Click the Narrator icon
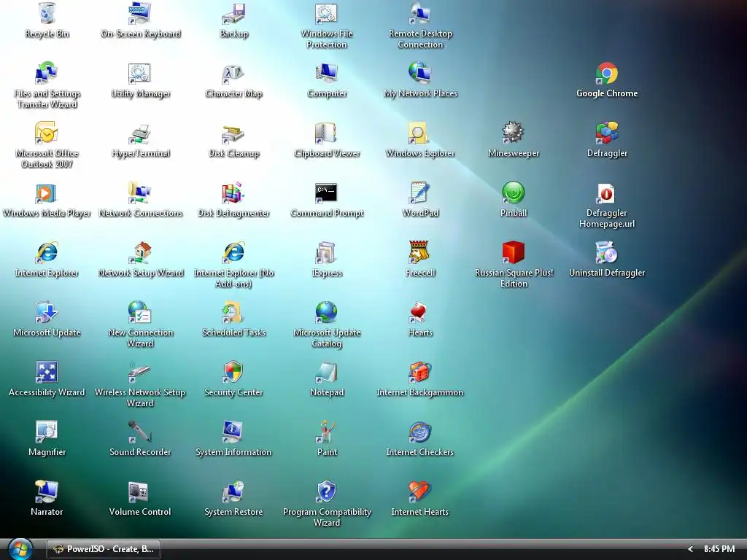Image resolution: width=747 pixels, height=560 pixels. point(47,491)
